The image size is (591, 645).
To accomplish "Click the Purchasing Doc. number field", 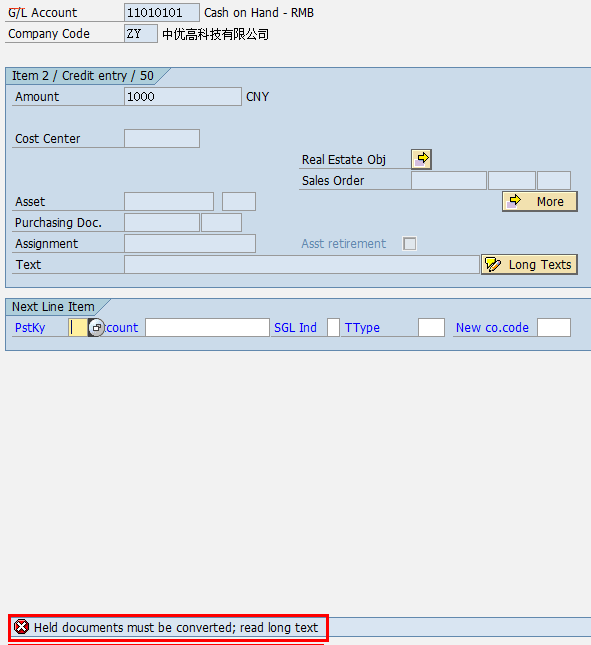I will coord(162,223).
